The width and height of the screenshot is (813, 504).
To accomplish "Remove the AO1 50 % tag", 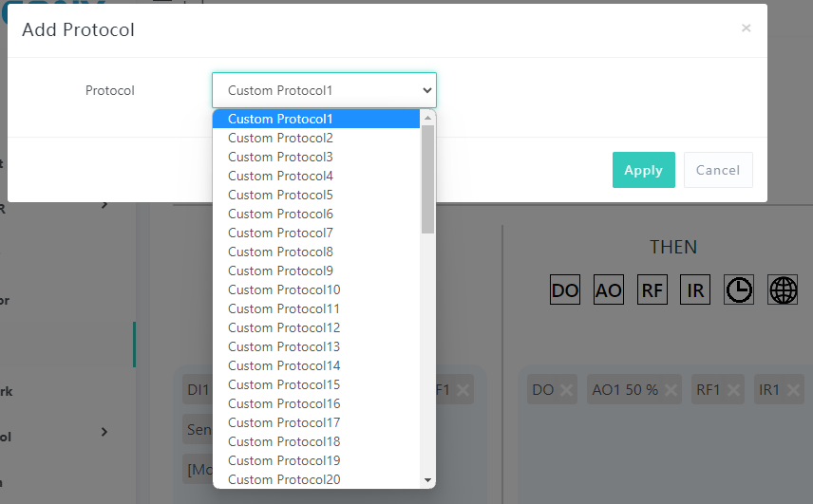I will click(x=671, y=390).
